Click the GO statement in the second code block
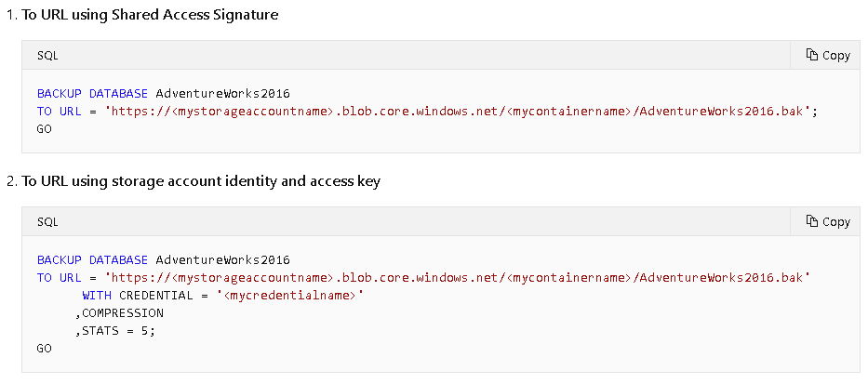This screenshot has height=384, width=868. 45,348
